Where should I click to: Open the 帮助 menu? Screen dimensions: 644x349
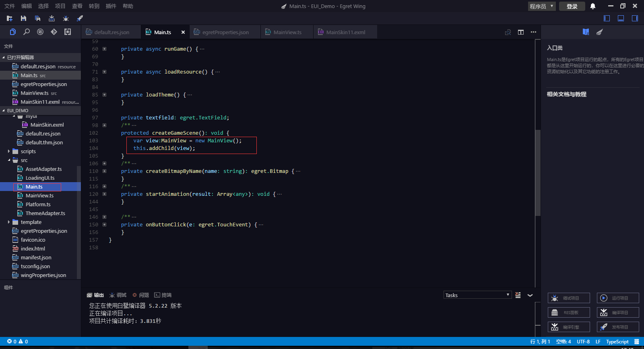click(x=128, y=6)
